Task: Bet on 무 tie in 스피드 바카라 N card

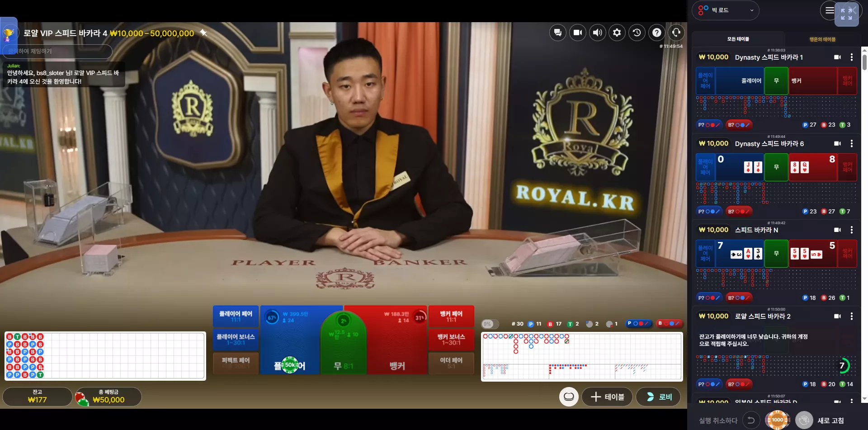Action: pyautogui.click(x=776, y=254)
